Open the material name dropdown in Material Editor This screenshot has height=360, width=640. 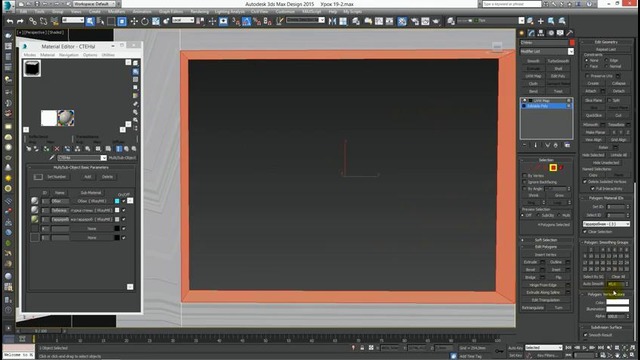104,158
